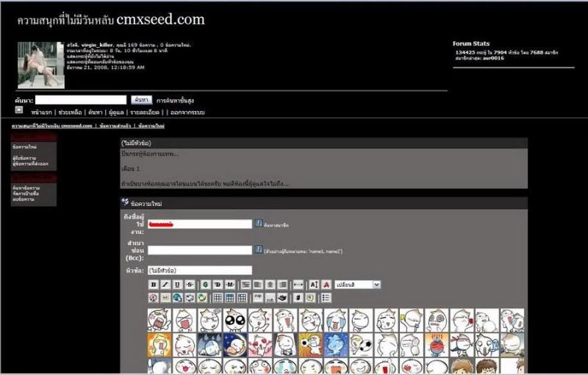The width and height of the screenshot is (588, 375).
Task: Insert the big-eyed emoticon
Action: (235, 320)
